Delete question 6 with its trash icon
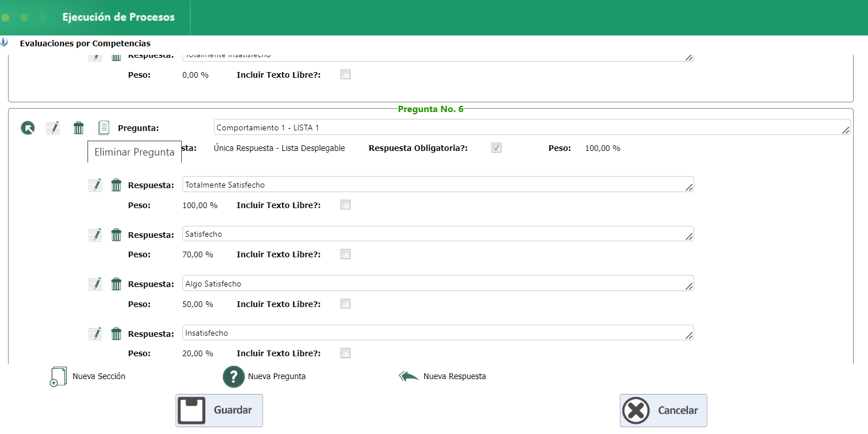 pyautogui.click(x=78, y=128)
